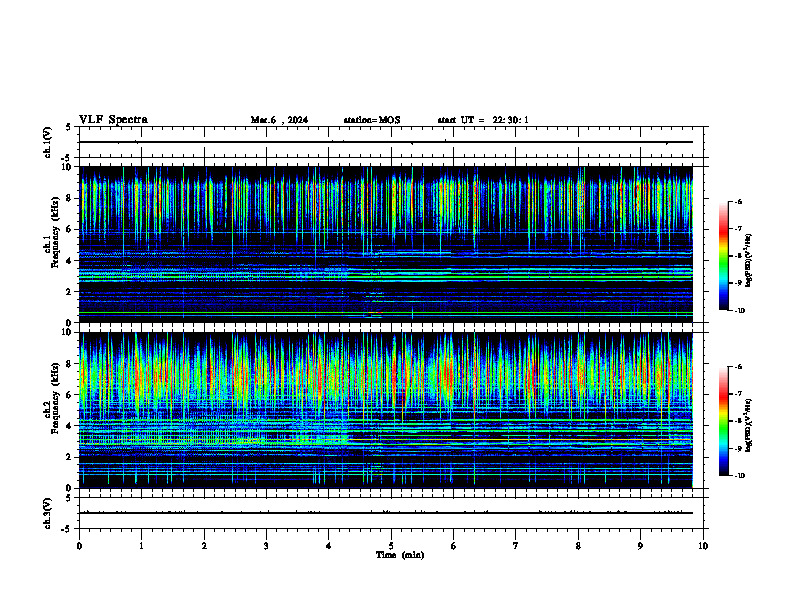Click the ch.1 spectrogram plot area
Image resolution: width=792 pixels, height=612 pixels.
[386, 244]
